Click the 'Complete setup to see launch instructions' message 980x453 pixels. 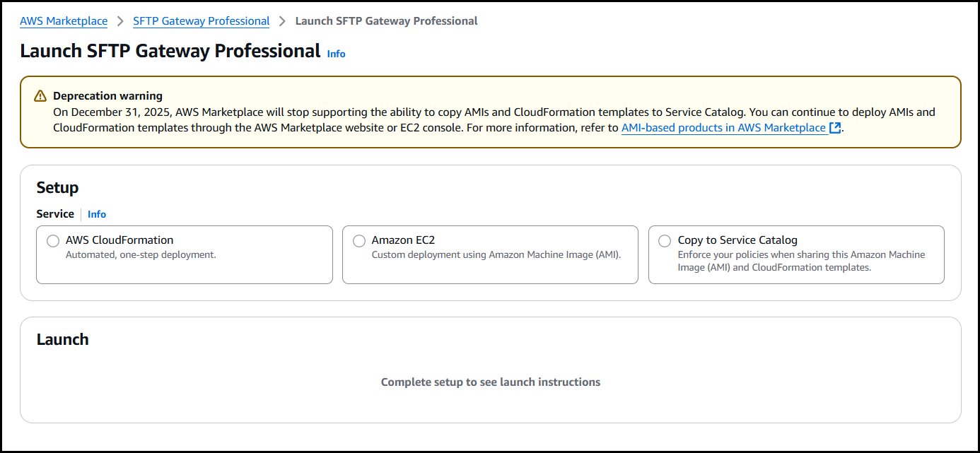point(490,382)
